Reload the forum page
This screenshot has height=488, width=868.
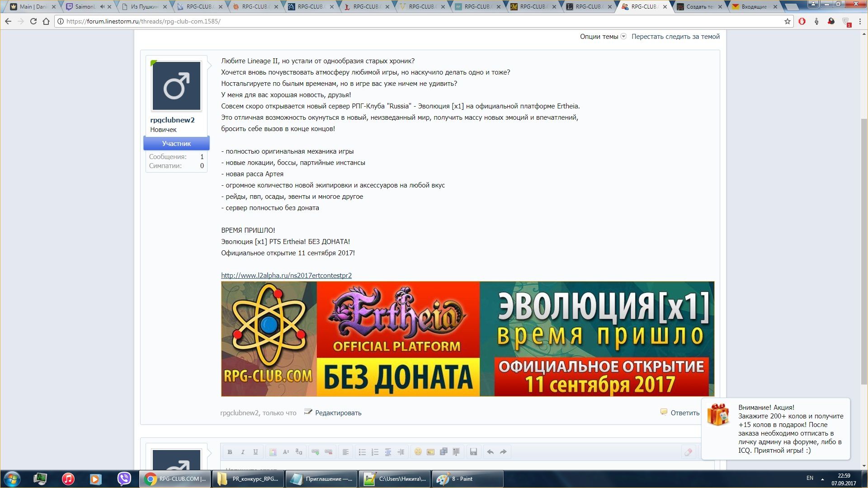click(x=33, y=21)
